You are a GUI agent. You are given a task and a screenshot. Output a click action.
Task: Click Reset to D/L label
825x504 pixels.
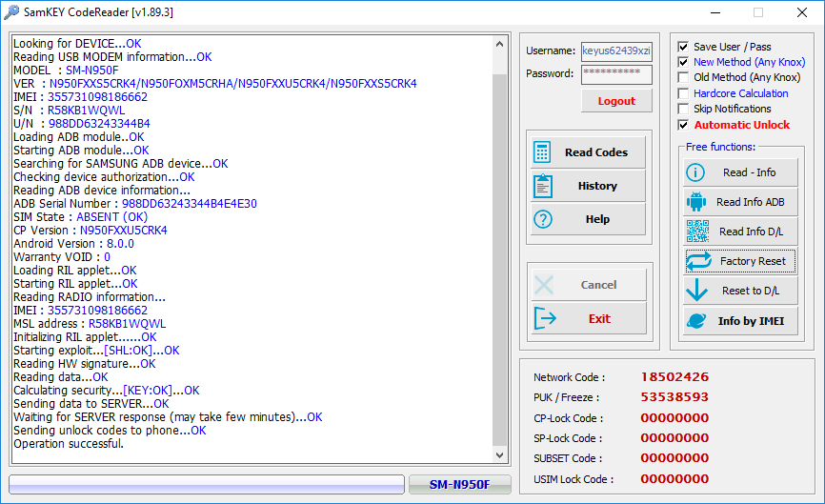pyautogui.click(x=751, y=291)
